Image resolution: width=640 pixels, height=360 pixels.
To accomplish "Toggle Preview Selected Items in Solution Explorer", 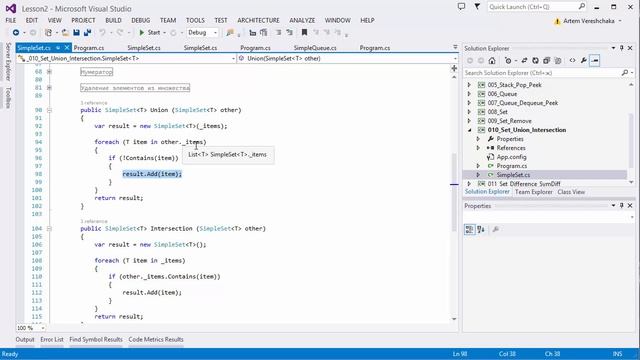I will (x=595, y=60).
